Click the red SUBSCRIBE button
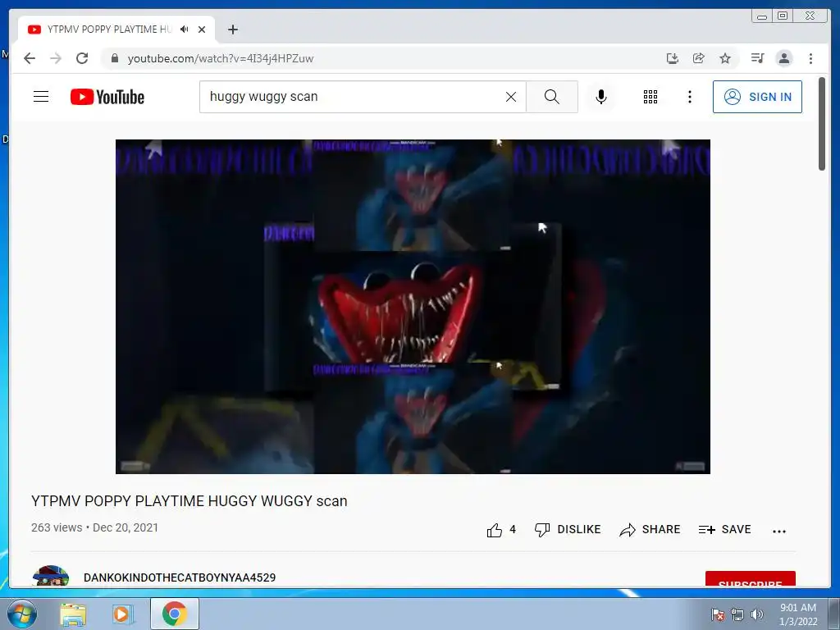This screenshot has width=840, height=630. pyautogui.click(x=750, y=579)
